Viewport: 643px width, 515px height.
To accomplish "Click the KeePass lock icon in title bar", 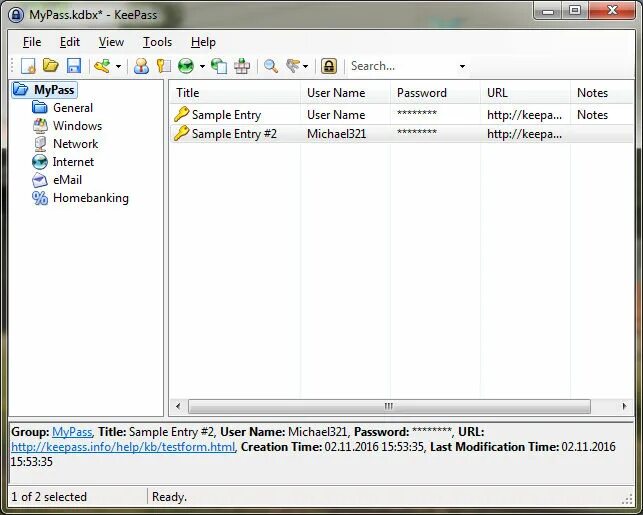I will coord(16,15).
